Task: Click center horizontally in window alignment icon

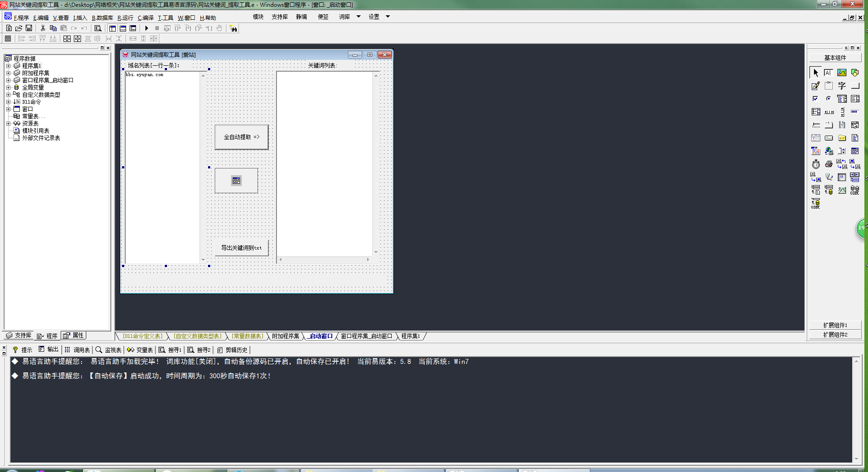Action: click(x=67, y=39)
